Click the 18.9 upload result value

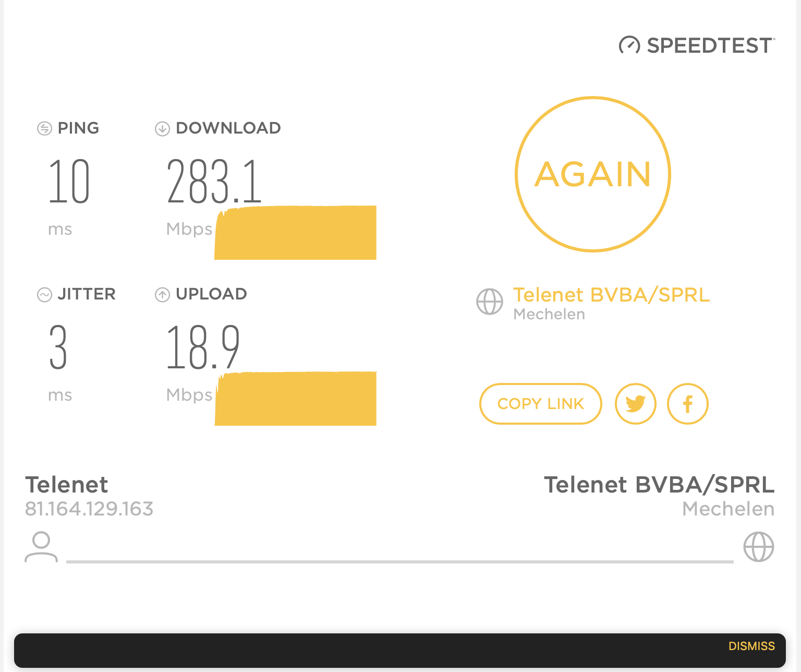[203, 347]
